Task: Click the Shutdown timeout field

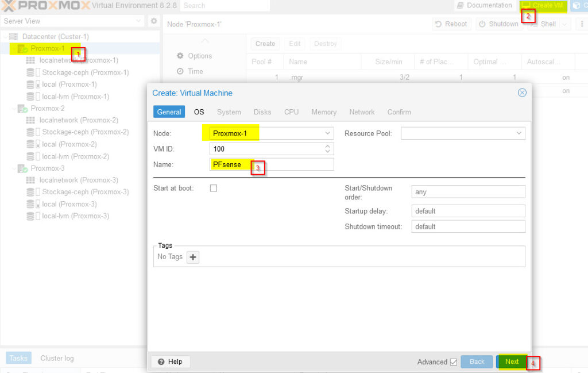Action: coord(468,226)
